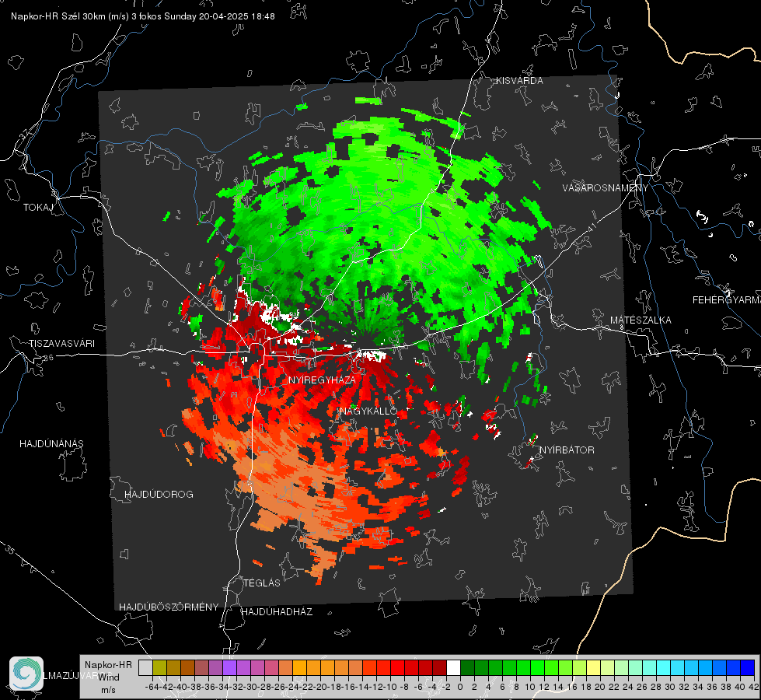Click the 0 legend value label
The image size is (761, 700).
coord(460,687)
